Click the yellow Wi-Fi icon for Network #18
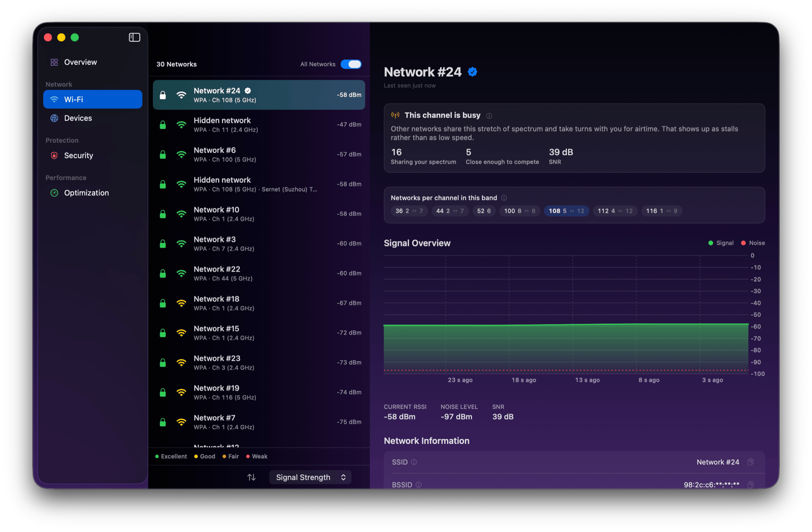 (181, 303)
